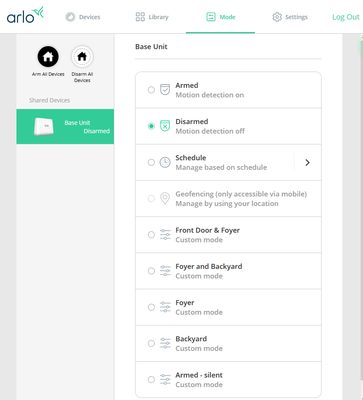This screenshot has width=363, height=400.
Task: Click Foyer and Backyard mode name
Action: point(209,266)
